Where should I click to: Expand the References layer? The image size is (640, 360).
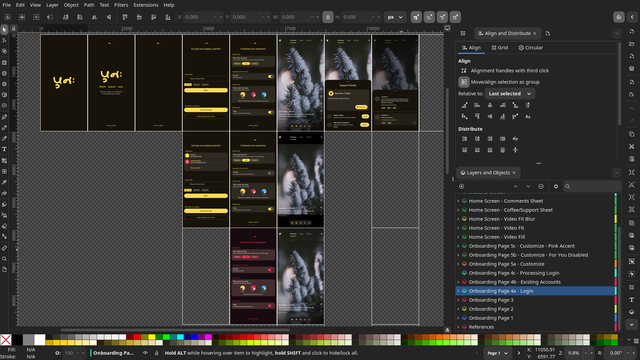pyautogui.click(x=458, y=327)
